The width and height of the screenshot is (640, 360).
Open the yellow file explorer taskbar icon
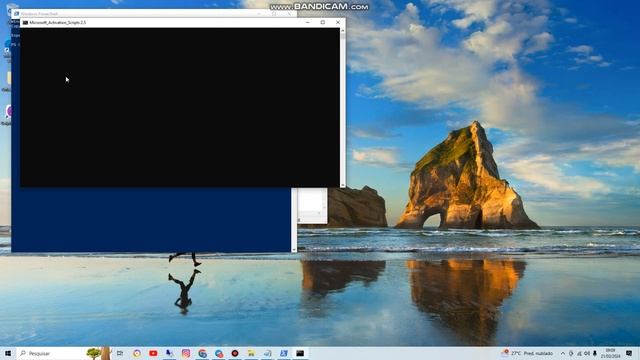[x=251, y=353]
